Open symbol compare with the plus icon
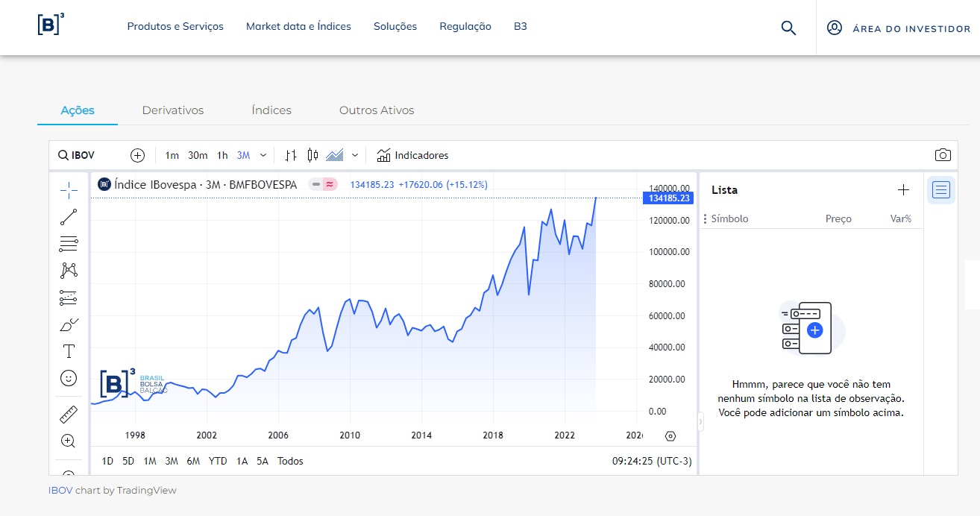 coord(137,154)
